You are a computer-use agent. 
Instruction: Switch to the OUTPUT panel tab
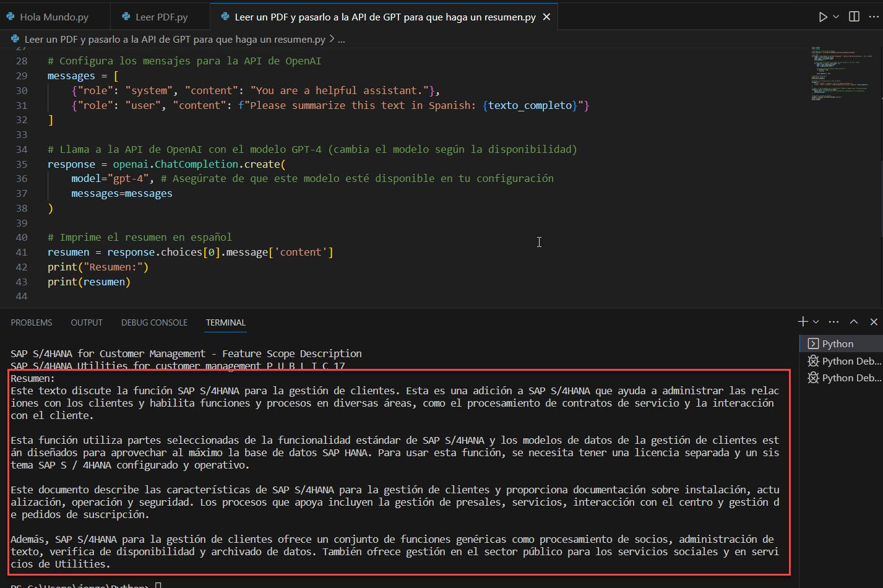point(87,322)
